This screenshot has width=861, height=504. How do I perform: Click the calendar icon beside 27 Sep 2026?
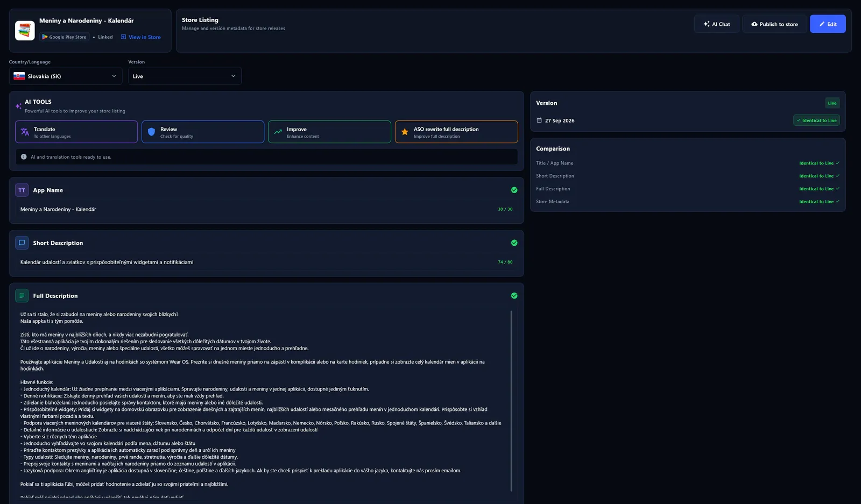539,120
